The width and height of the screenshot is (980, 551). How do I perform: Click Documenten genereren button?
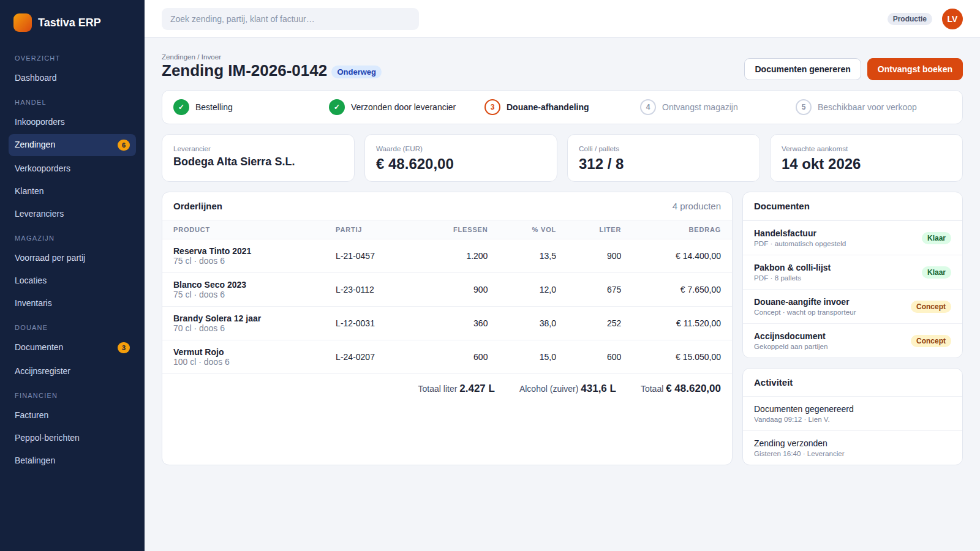(x=802, y=69)
